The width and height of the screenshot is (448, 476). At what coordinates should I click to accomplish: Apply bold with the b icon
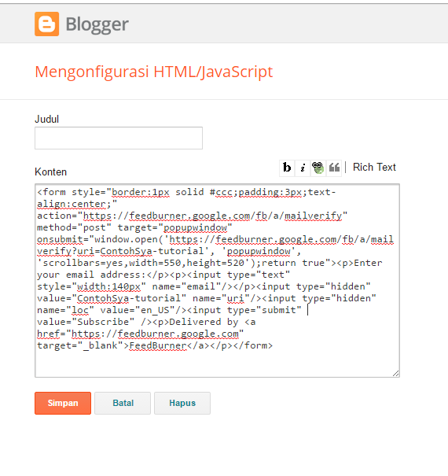287,168
